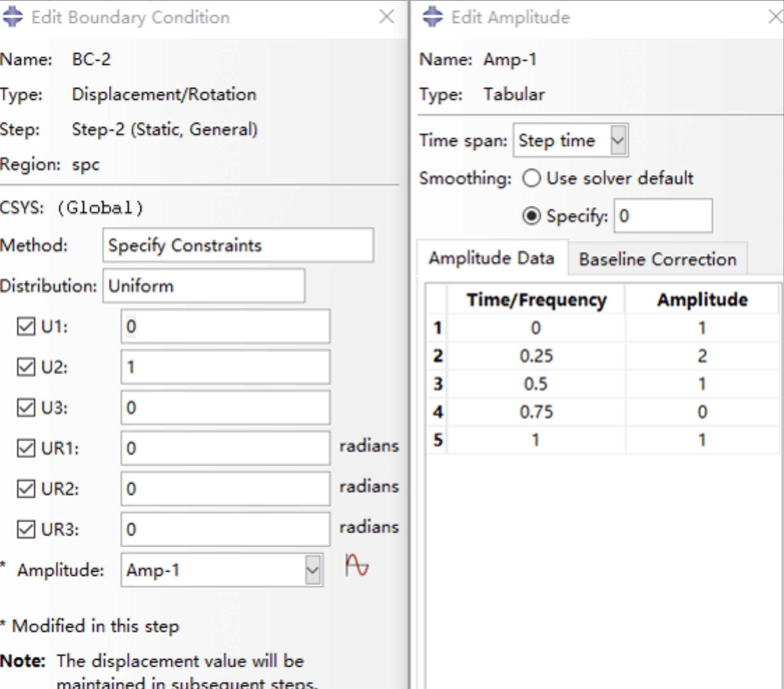Disable the UR3 rotation checkbox
This screenshot has height=689, width=784.
point(26,529)
